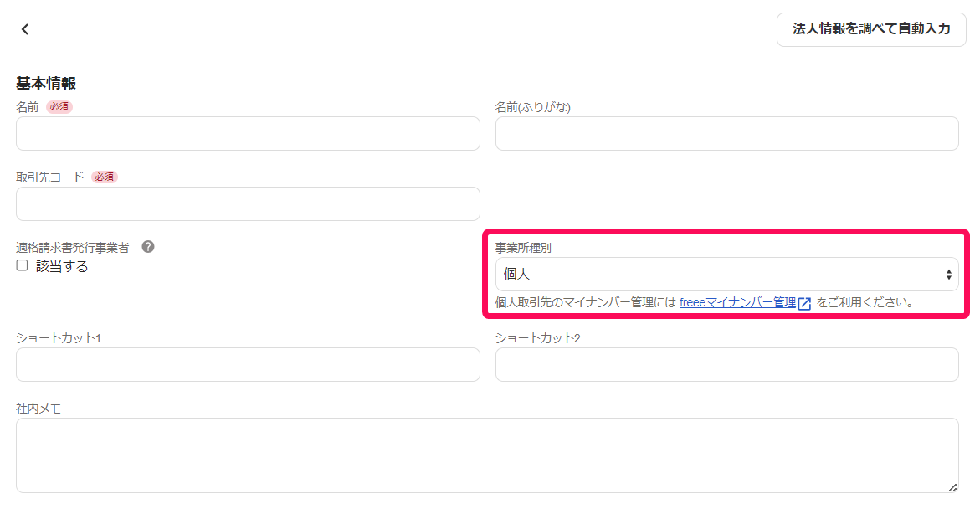Image resolution: width=980 pixels, height=519 pixels.
Task: Focus the 名前(ふりがな) input field
Action: tap(727, 133)
